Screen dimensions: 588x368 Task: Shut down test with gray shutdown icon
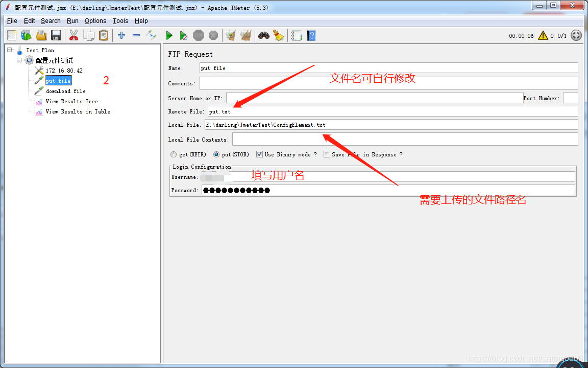click(213, 35)
